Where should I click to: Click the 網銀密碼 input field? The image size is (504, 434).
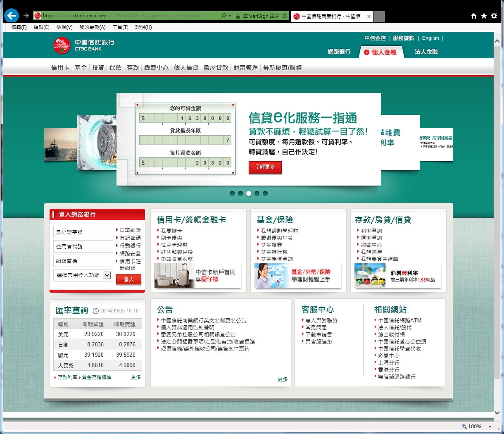click(83, 261)
